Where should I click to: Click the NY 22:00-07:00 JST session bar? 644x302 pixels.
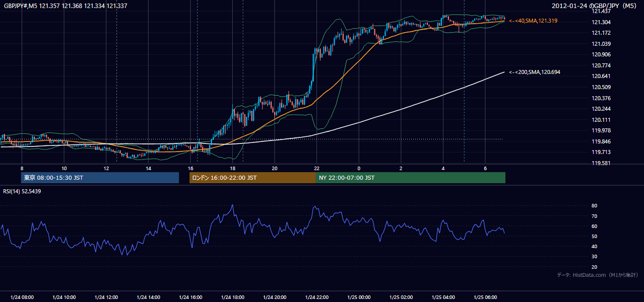(x=411, y=178)
